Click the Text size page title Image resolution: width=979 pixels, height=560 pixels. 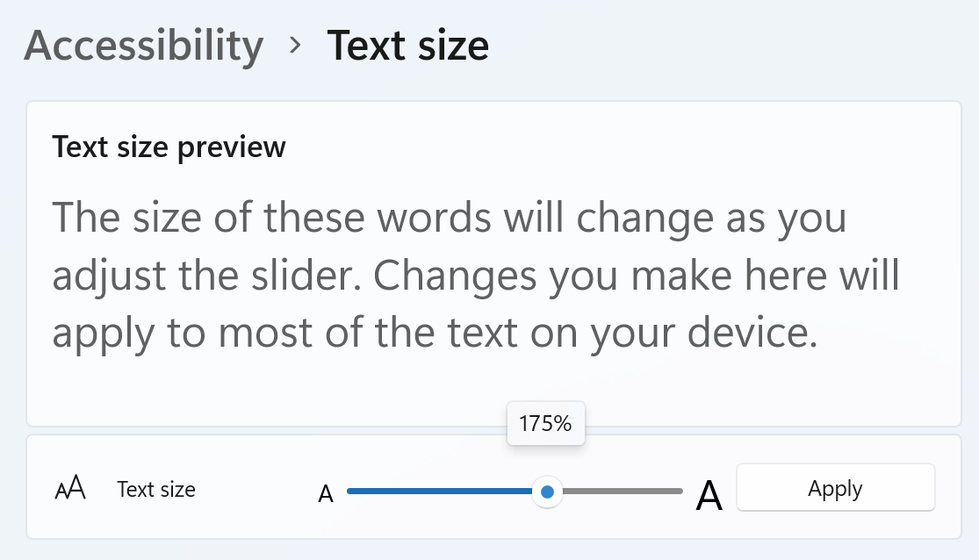(x=409, y=45)
